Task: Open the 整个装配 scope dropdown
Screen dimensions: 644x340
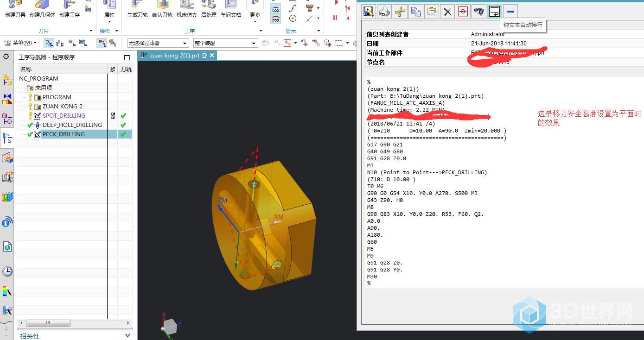Action: 225,43
